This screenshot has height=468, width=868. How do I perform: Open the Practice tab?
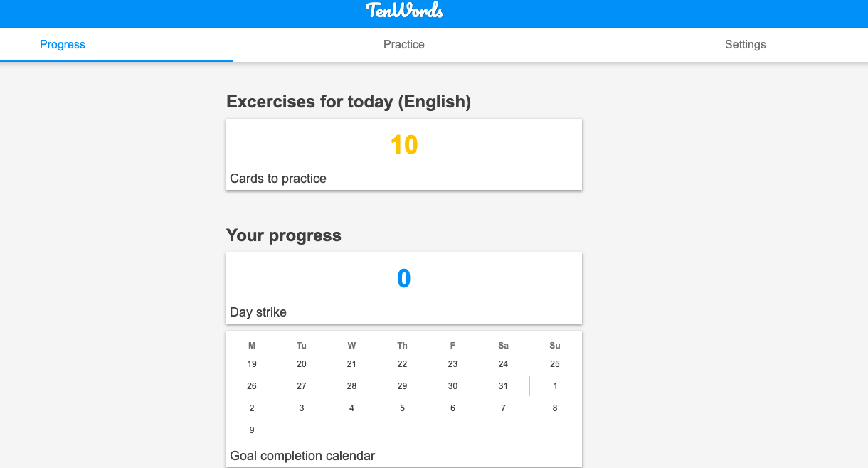[x=404, y=44]
